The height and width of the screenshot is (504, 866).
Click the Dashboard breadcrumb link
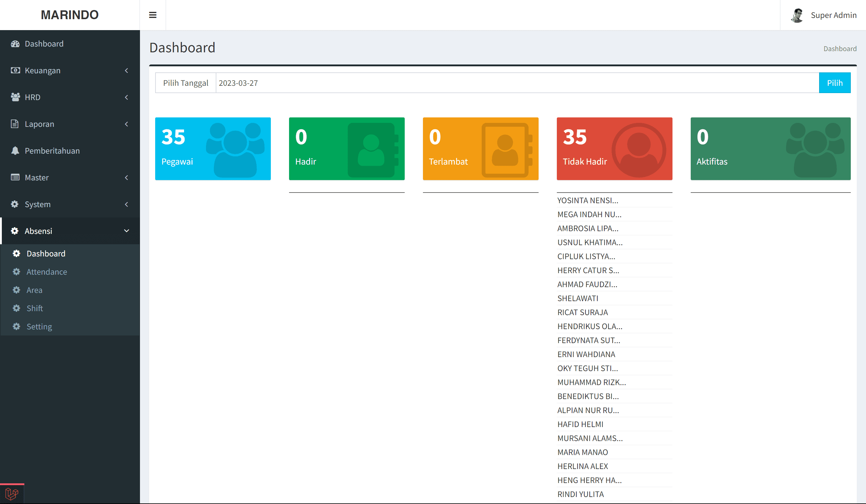tap(840, 49)
